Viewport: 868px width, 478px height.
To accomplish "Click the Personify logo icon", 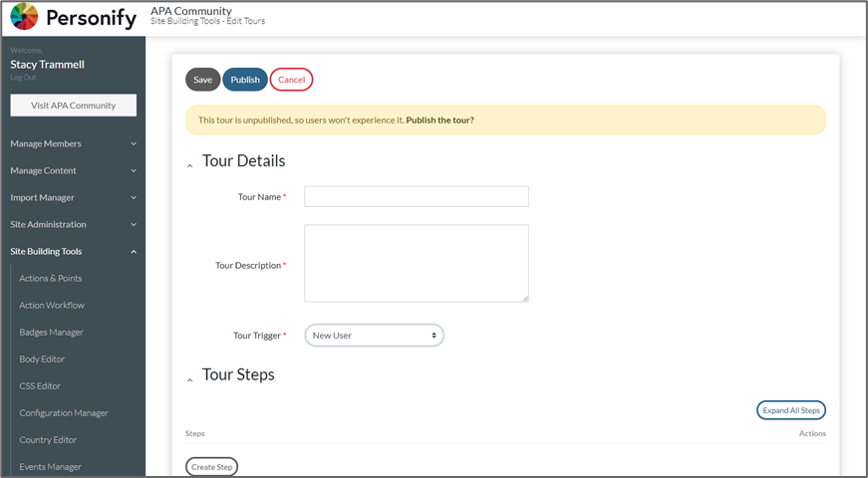I will [24, 17].
